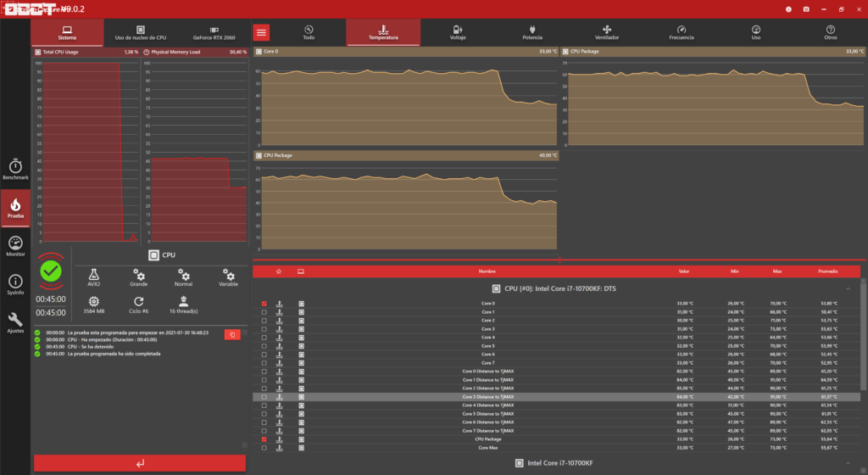
Task: Open the Potencia tab
Action: pyautogui.click(x=532, y=33)
